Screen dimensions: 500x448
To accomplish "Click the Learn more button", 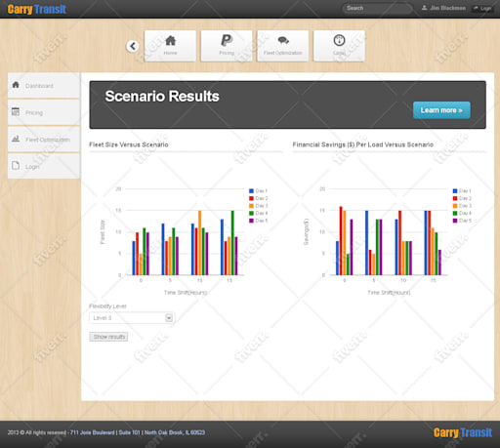I will pyautogui.click(x=441, y=110).
